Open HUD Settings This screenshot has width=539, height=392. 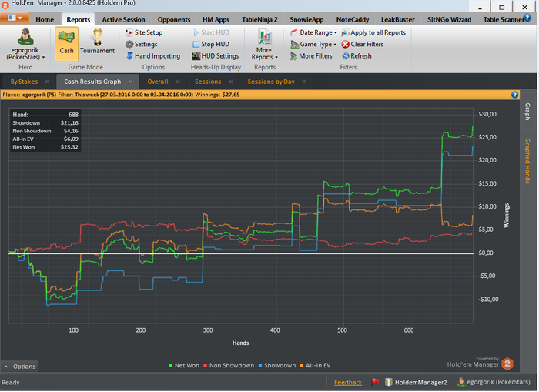[x=216, y=55]
